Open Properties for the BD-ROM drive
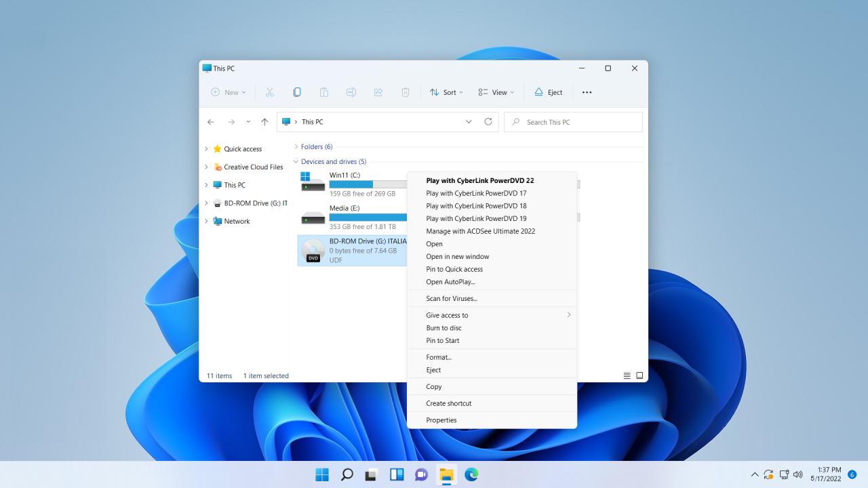This screenshot has width=868, height=488. pos(441,420)
